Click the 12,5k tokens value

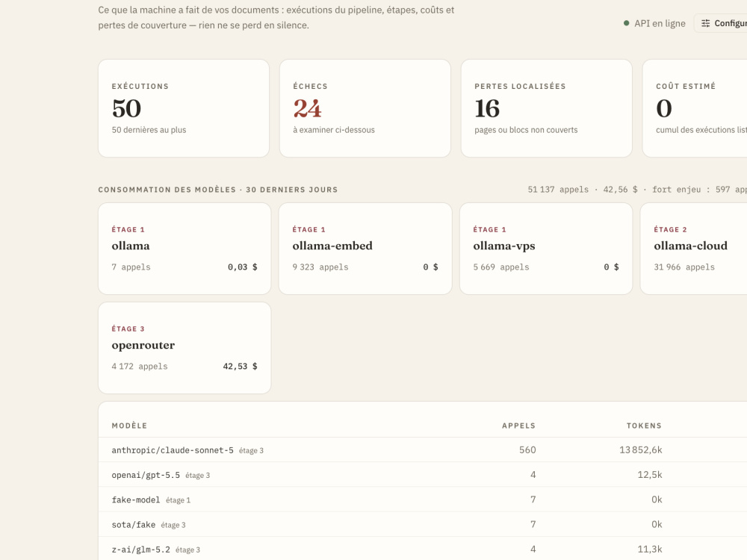pos(650,475)
